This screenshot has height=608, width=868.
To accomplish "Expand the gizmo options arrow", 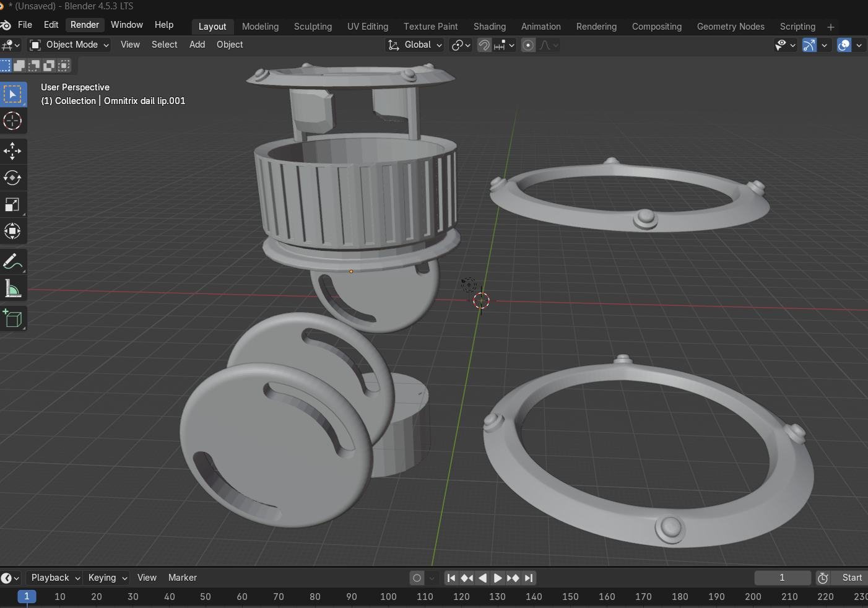I will coord(824,45).
